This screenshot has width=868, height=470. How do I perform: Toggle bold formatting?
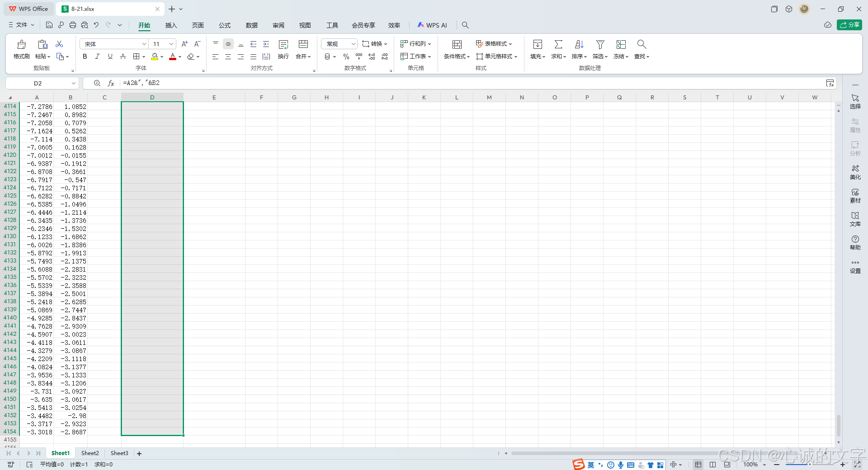pyautogui.click(x=85, y=56)
